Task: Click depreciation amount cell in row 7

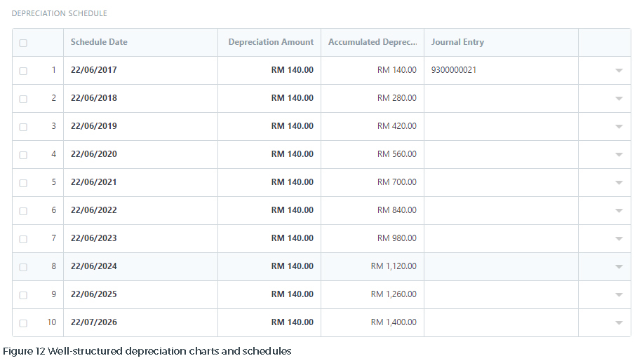Action: point(269,238)
